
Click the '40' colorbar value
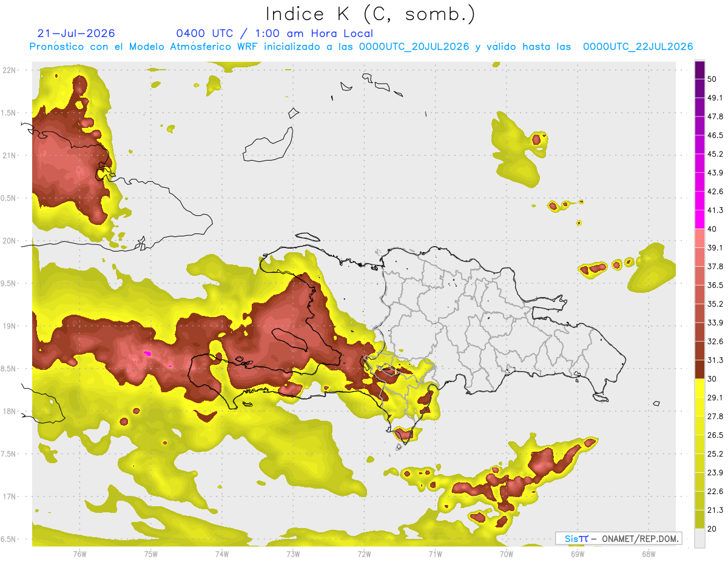[x=712, y=229]
